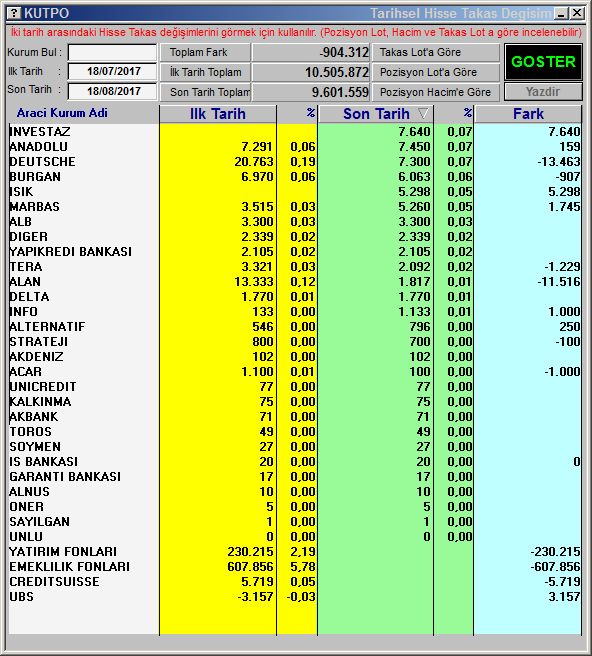Select the TERA row
The height and width of the screenshot is (656, 592).
click(x=295, y=267)
